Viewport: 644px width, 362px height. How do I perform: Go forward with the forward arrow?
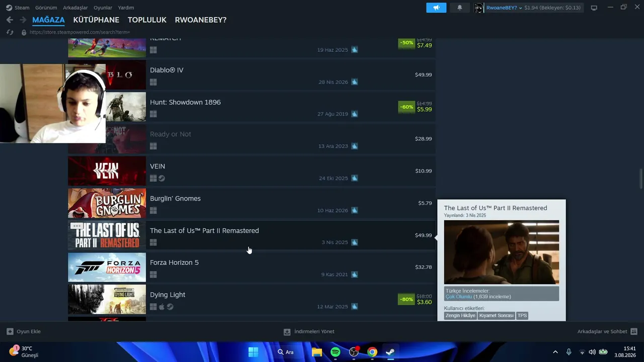(23, 20)
